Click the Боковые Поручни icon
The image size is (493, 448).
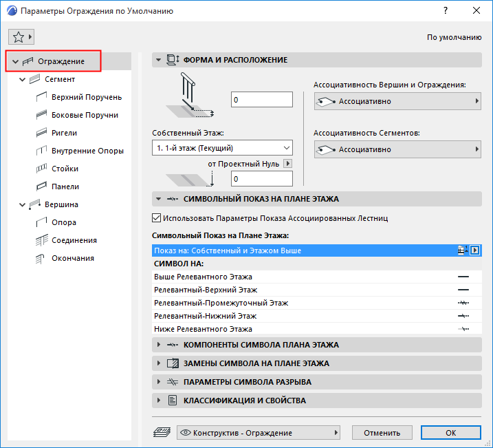[x=41, y=115]
